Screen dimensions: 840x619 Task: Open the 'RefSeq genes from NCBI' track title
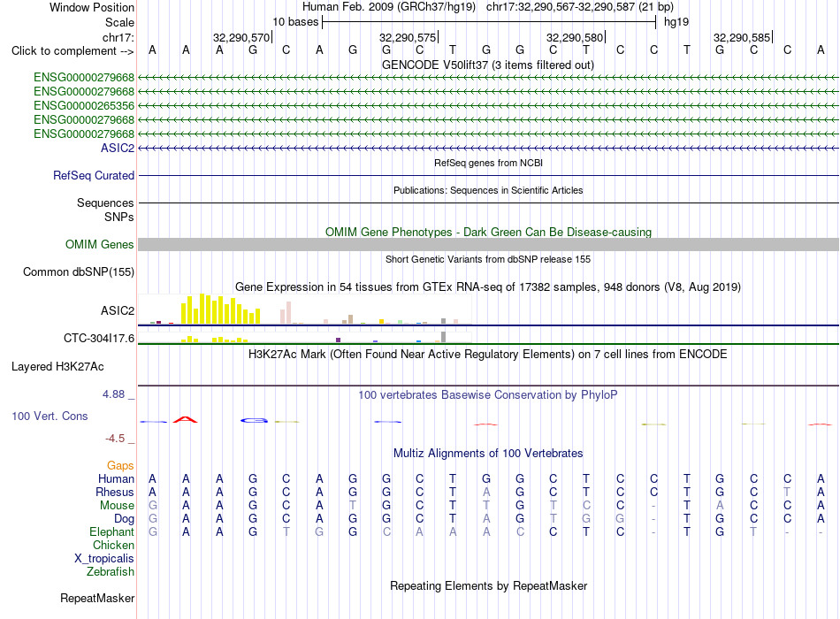488,163
